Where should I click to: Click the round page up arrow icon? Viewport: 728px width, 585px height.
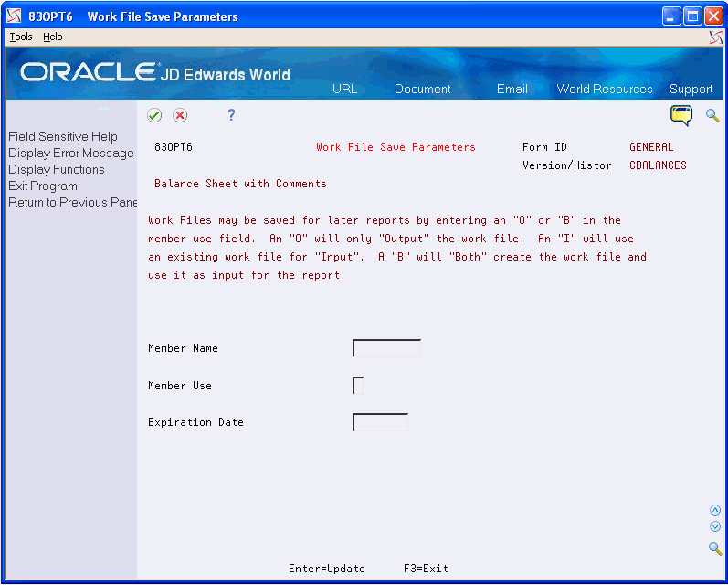tap(715, 510)
